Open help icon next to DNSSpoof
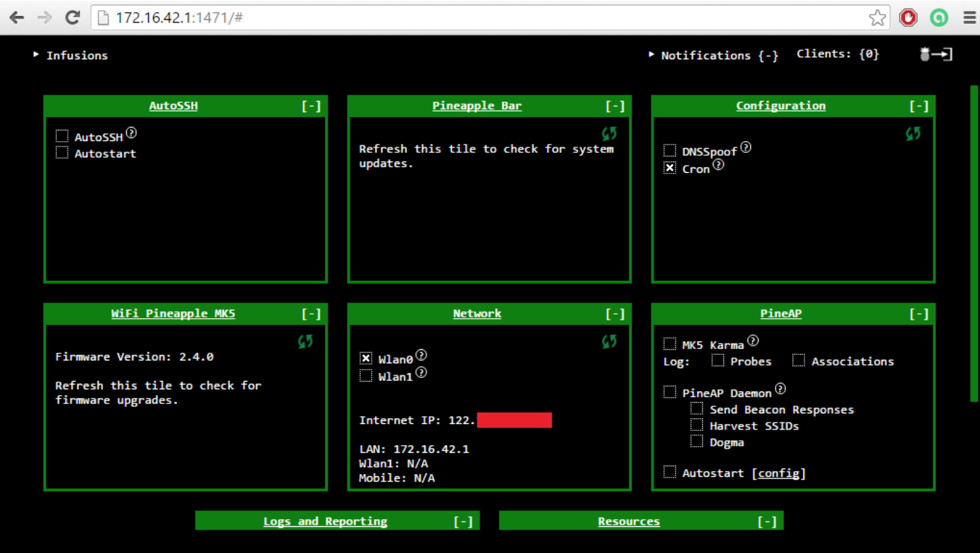The width and height of the screenshot is (980, 553). coord(745,147)
